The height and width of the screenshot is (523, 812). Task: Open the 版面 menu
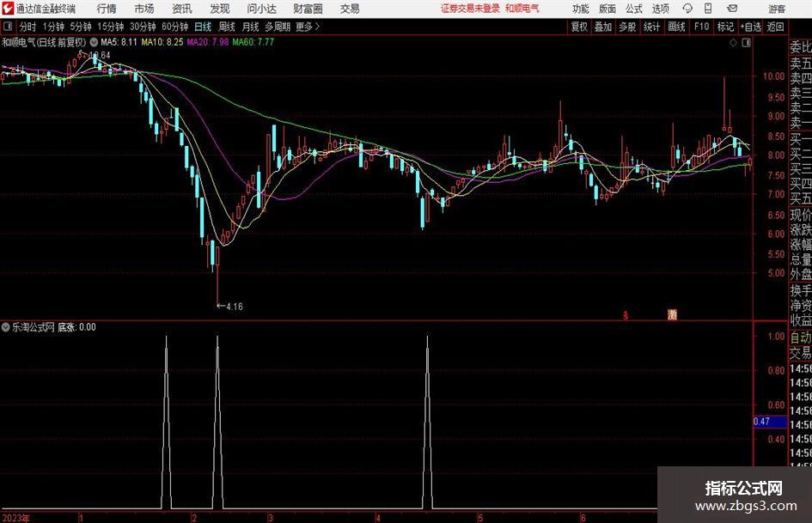pyautogui.click(x=607, y=9)
